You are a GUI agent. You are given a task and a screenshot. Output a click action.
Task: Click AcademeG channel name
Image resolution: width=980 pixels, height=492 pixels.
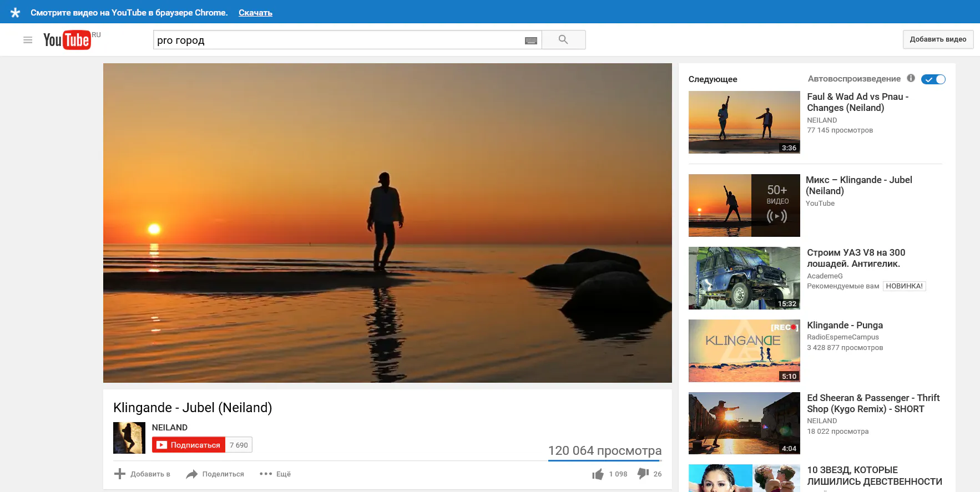(x=825, y=276)
